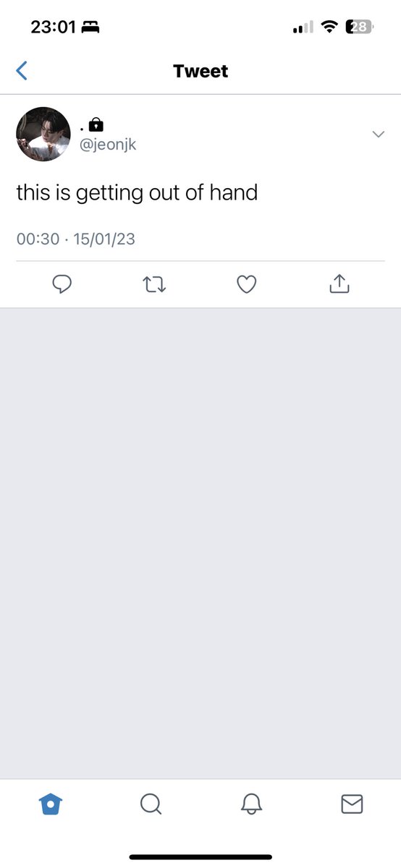Retweet this tweet
The height and width of the screenshot is (868, 401).
(x=154, y=285)
